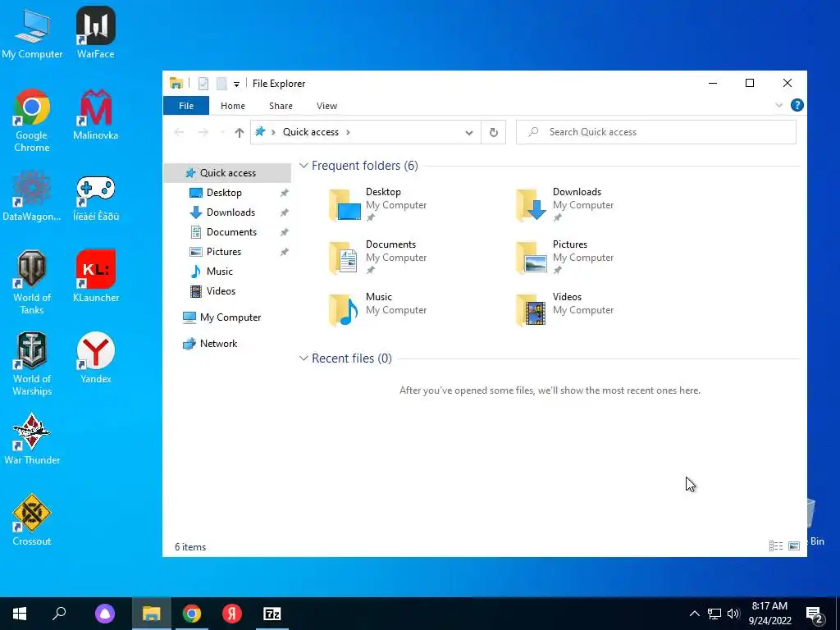This screenshot has height=630, width=840.
Task: Open the DataWagon desktop shortcut
Action: tap(32, 196)
